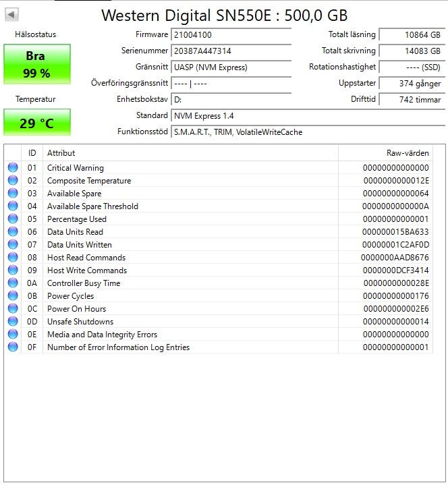Click raw value 0000000AAD8676
The width and height of the screenshot is (448, 485).
pyautogui.click(x=395, y=258)
